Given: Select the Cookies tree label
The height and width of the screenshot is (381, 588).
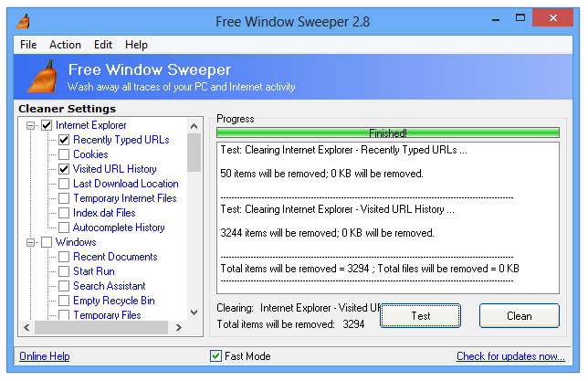Looking at the screenshot, I should [x=90, y=154].
